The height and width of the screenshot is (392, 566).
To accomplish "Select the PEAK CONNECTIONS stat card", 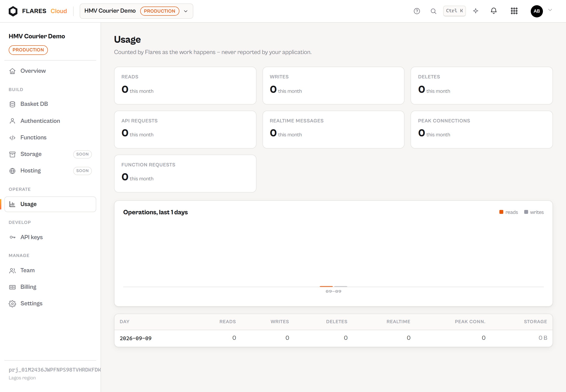I will [x=482, y=129].
